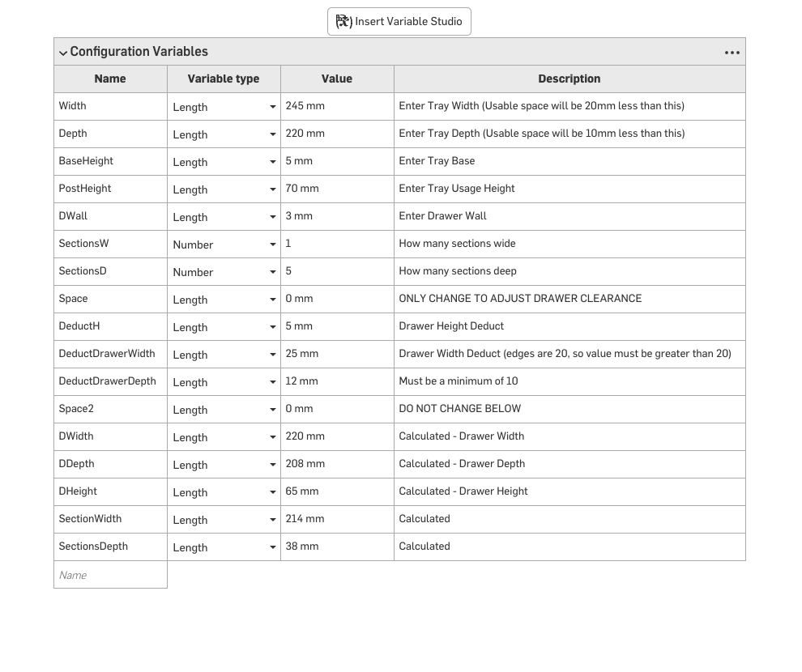Edit description of Space variable

coord(570,299)
